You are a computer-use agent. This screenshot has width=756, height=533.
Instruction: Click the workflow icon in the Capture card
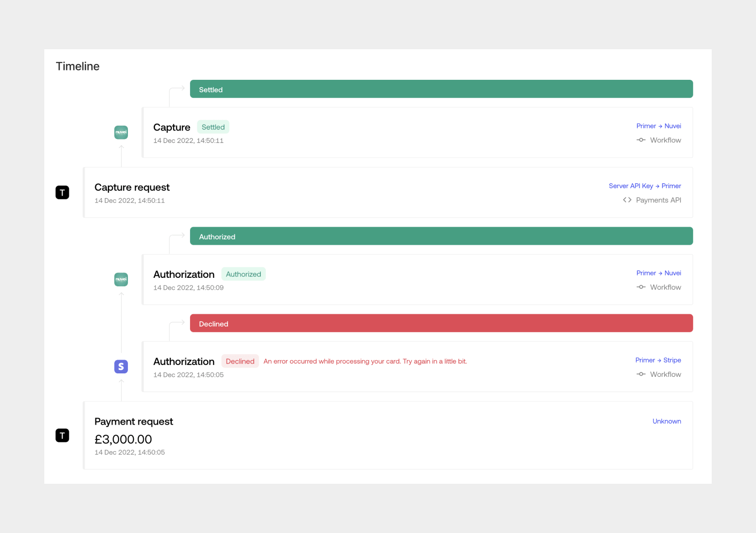point(641,140)
